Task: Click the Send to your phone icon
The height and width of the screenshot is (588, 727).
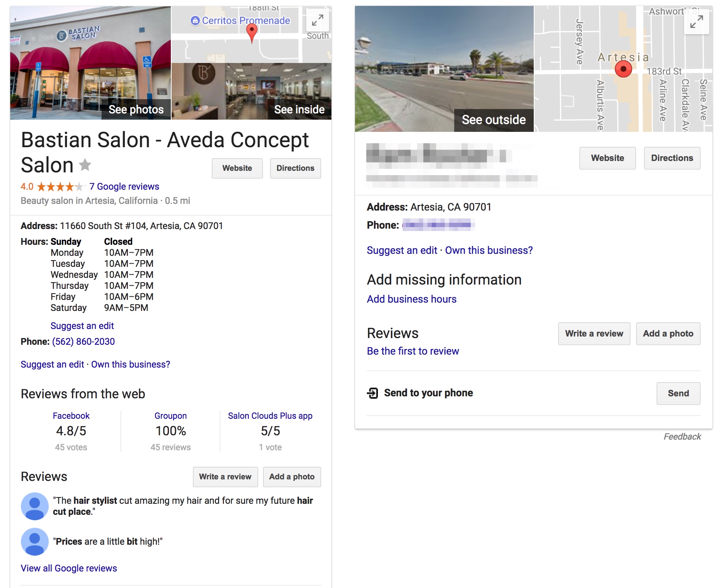Action: point(372,393)
